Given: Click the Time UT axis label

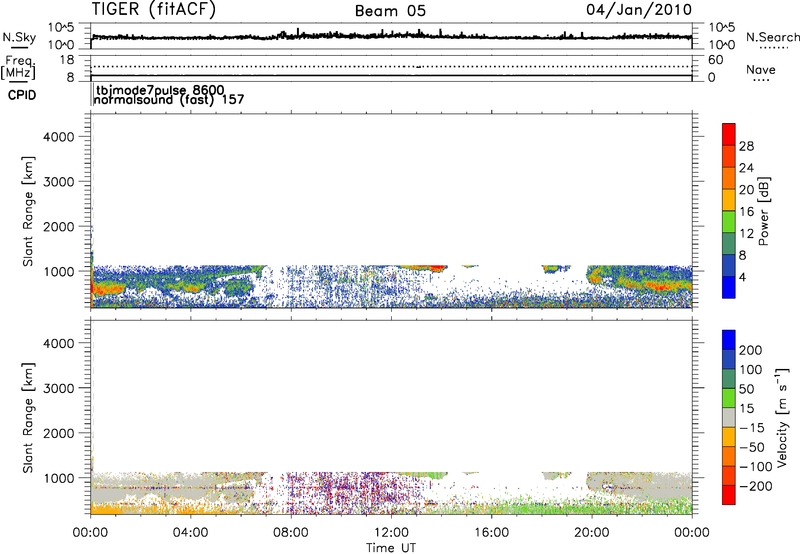Looking at the screenshot, I should (390, 548).
